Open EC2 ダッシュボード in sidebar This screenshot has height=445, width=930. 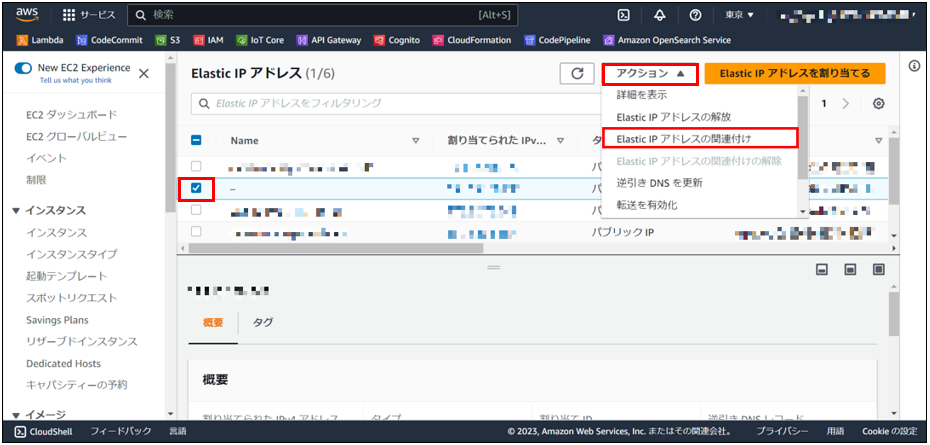point(72,115)
